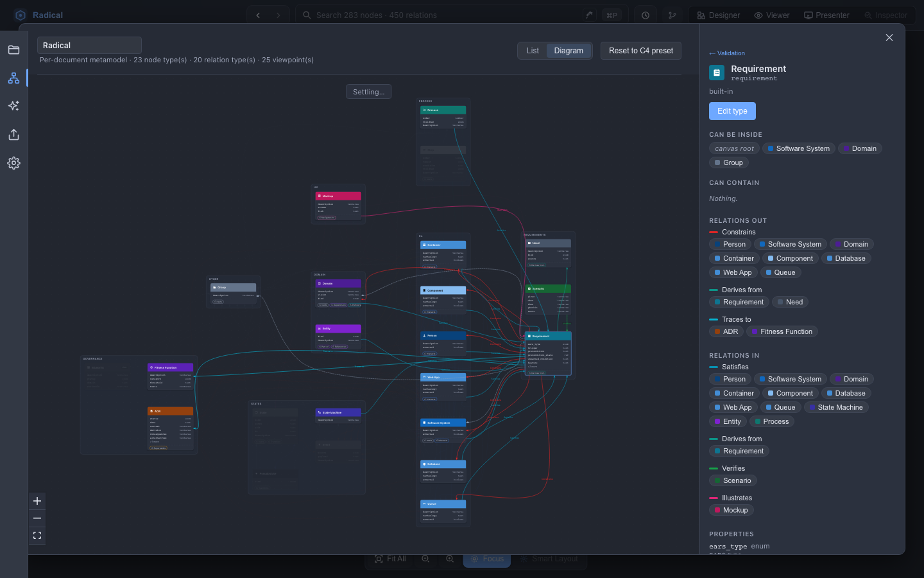Open the Viewer mode tab

(x=772, y=15)
